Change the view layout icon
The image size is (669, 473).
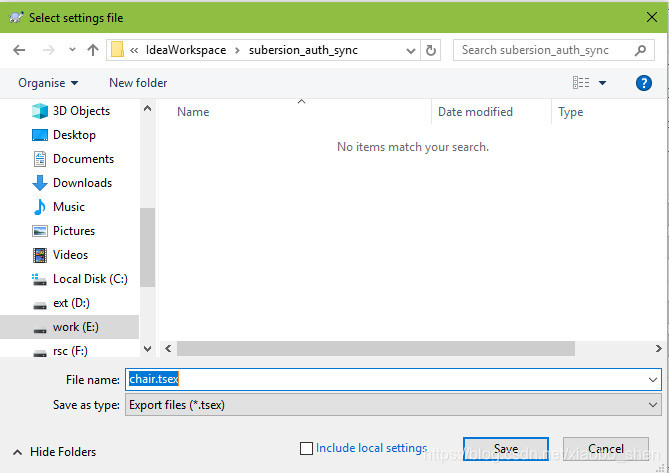point(581,82)
